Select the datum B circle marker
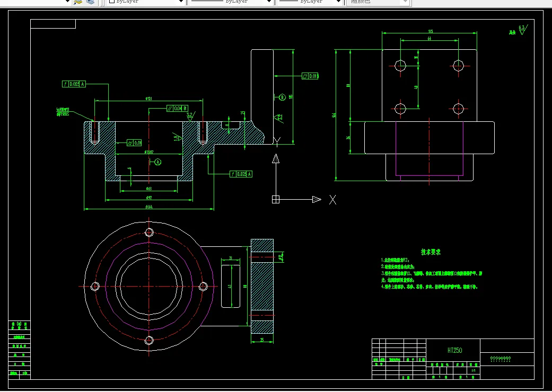Image resolution: width=552 pixels, height=392 pixels. 282,97
